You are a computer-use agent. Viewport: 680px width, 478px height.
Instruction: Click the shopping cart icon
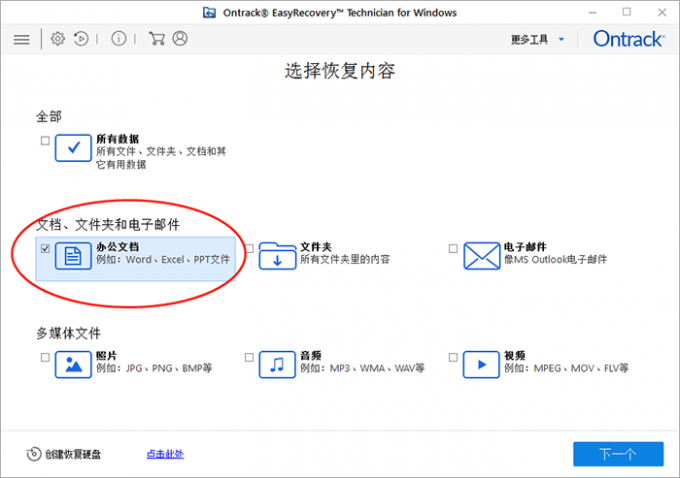(157, 39)
